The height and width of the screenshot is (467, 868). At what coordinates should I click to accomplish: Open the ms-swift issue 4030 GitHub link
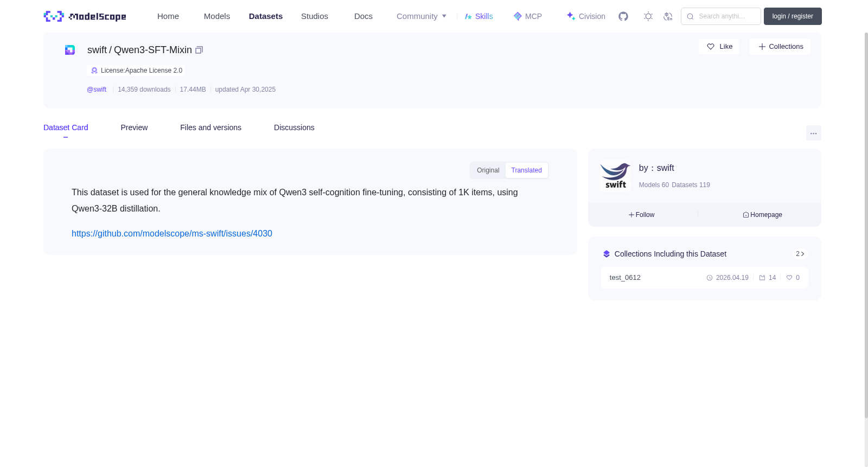pyautogui.click(x=172, y=233)
